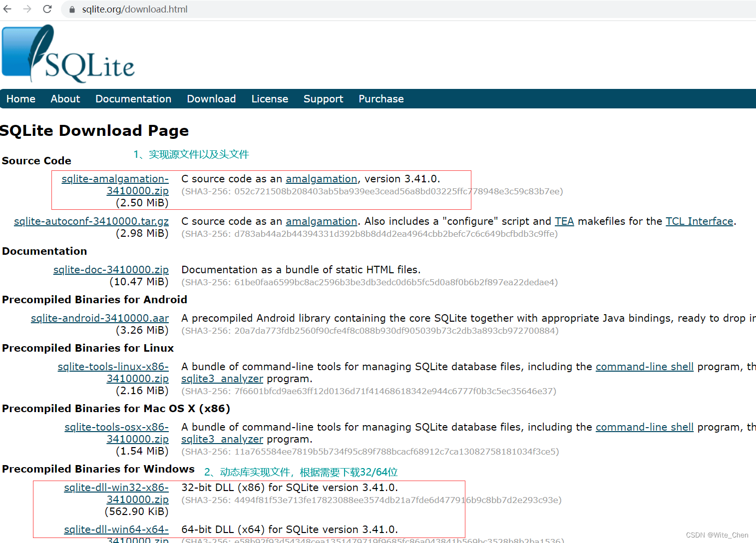Click the site security lock icon
The image size is (756, 543).
71,9
